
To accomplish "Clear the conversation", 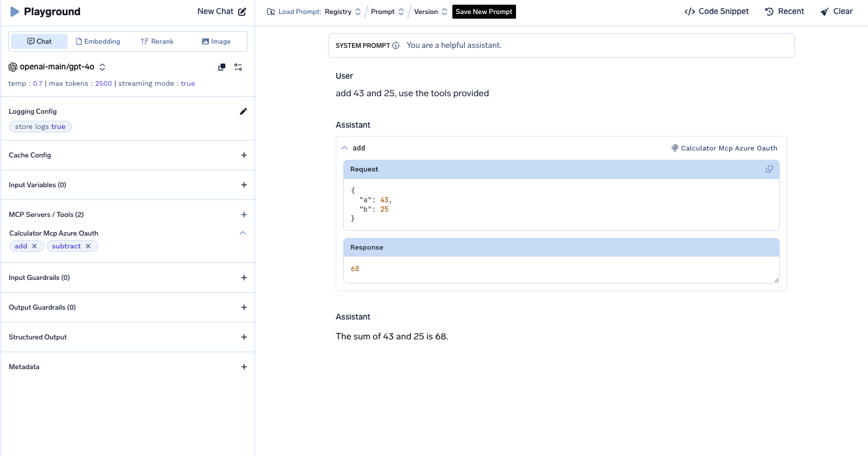I will click(x=836, y=11).
